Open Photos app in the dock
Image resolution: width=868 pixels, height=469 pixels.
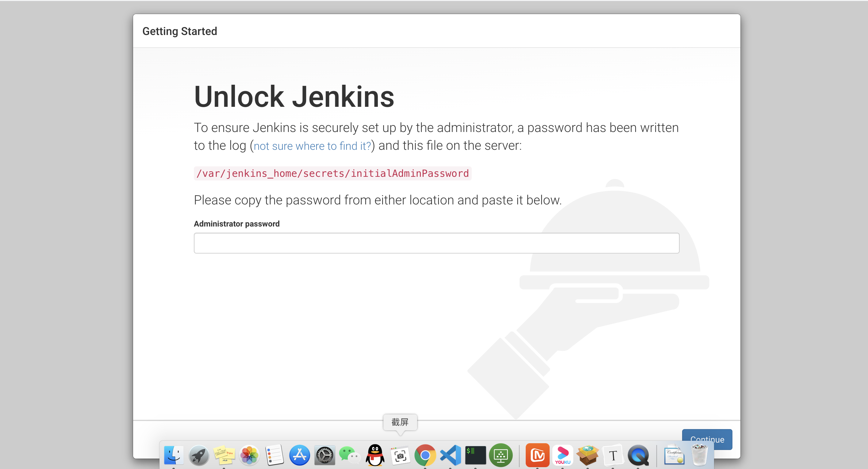click(x=249, y=455)
